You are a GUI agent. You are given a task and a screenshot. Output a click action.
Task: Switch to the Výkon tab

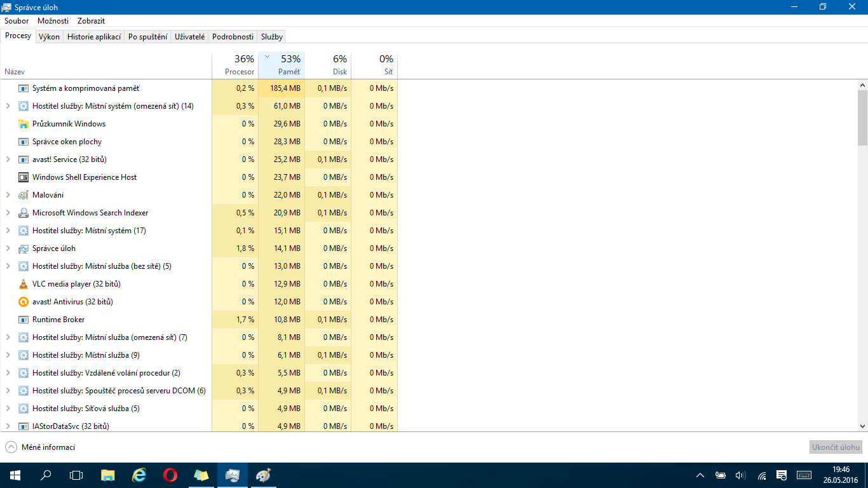coord(49,37)
